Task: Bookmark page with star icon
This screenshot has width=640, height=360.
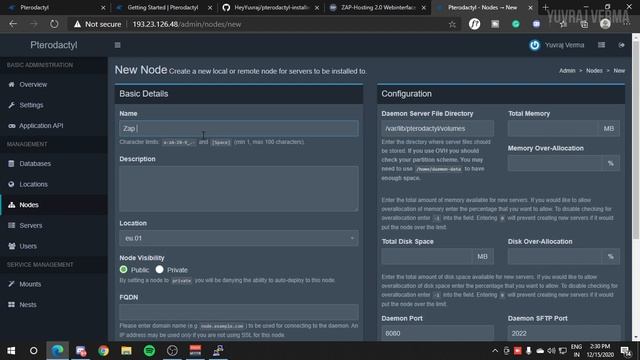Action: pyautogui.click(x=452, y=24)
